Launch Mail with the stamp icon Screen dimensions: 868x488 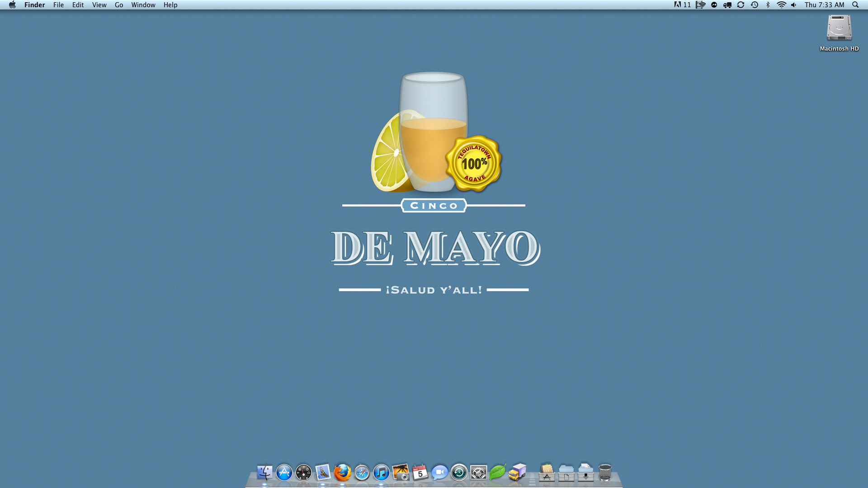pyautogui.click(x=323, y=473)
